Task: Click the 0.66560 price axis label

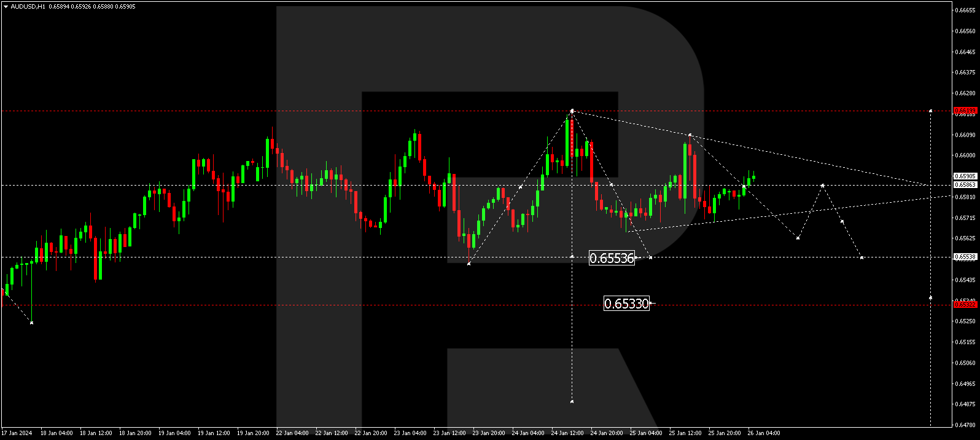Action: [x=965, y=31]
